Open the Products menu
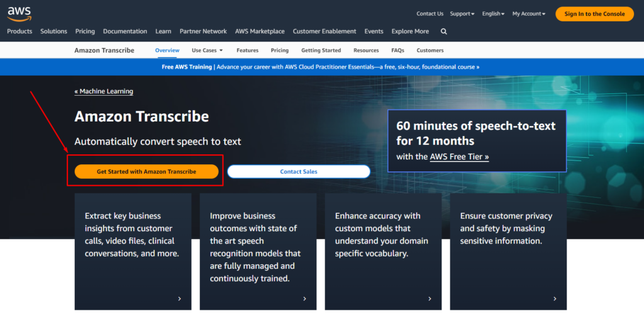 [x=19, y=31]
